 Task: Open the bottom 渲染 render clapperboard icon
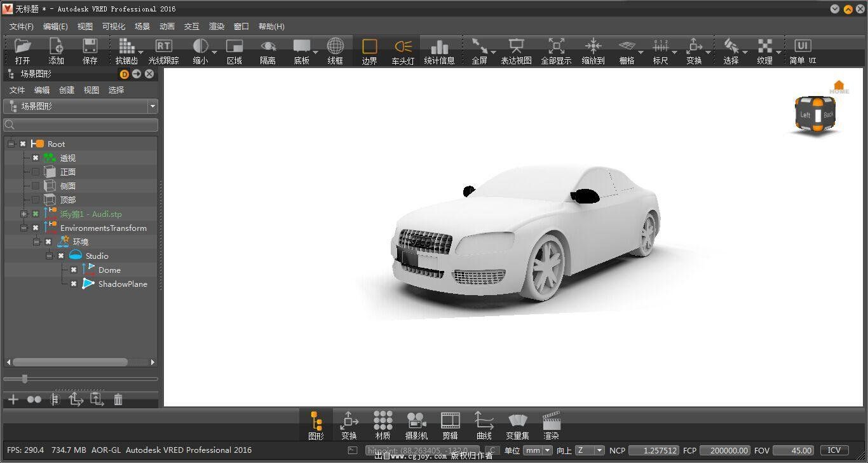pos(552,420)
